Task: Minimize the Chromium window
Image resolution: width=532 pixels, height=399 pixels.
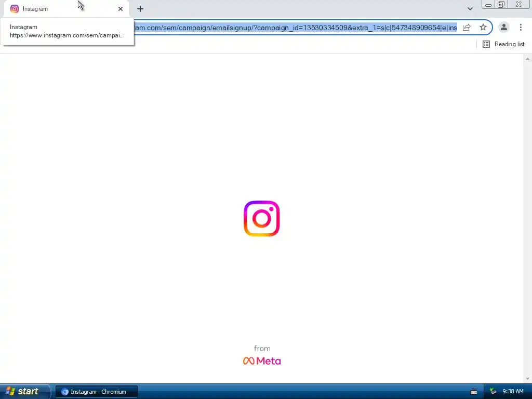Action: coord(488,4)
